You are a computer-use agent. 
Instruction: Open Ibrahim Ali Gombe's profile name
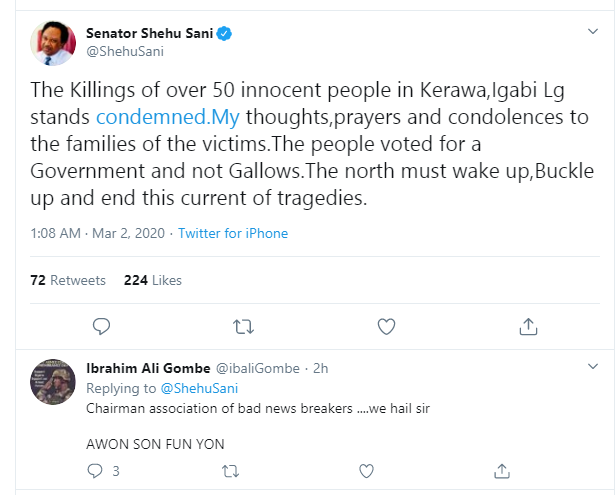(x=145, y=368)
